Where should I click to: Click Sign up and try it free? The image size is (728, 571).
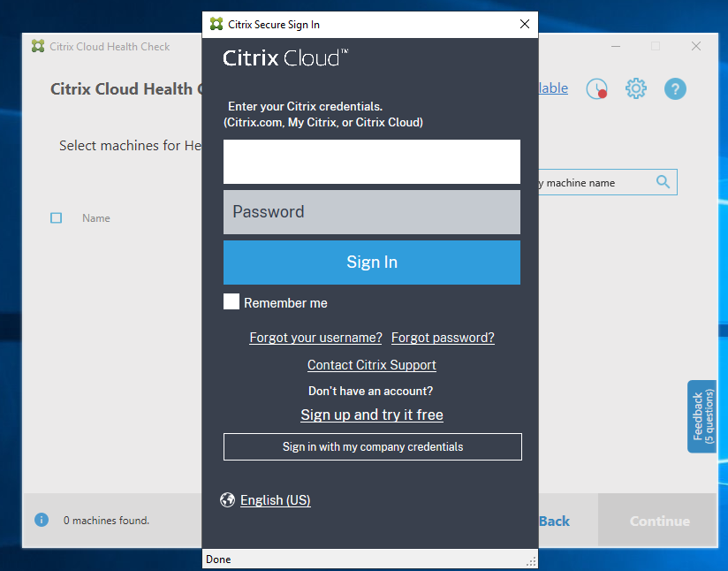coord(372,415)
